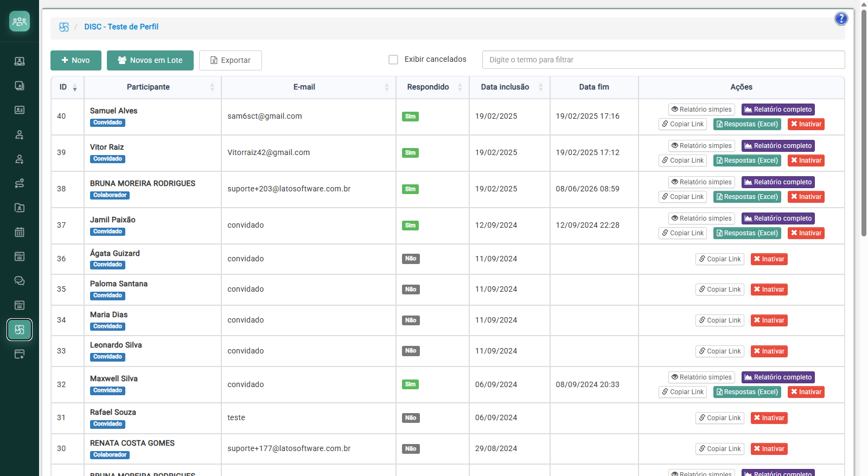View Relatório simples for Samuel Alves
The height and width of the screenshot is (476, 868).
pos(701,110)
